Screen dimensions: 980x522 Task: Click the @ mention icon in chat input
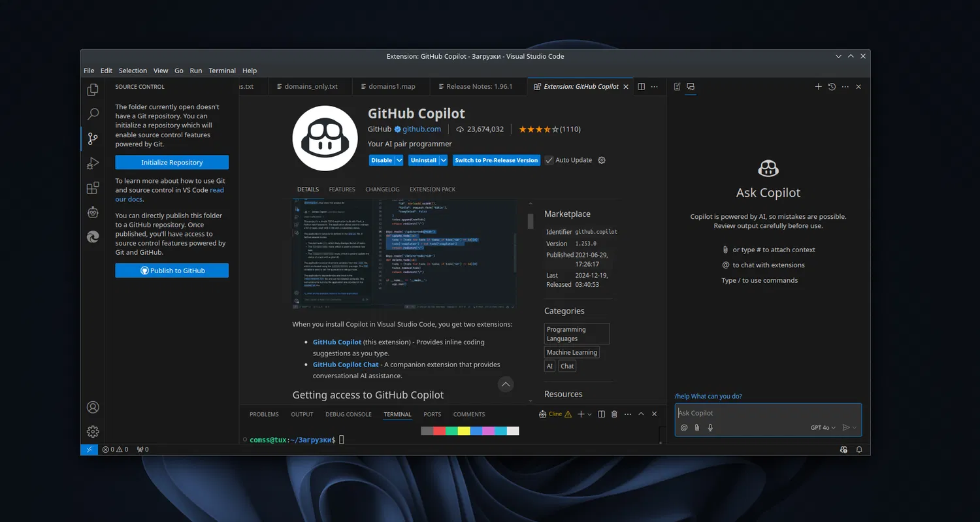click(684, 428)
